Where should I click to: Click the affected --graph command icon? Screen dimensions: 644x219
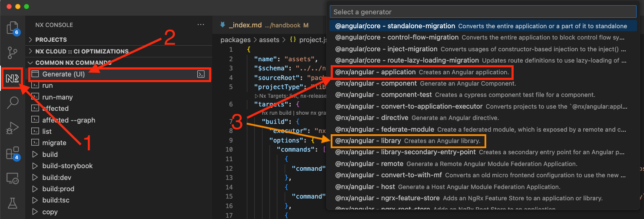tap(36, 120)
